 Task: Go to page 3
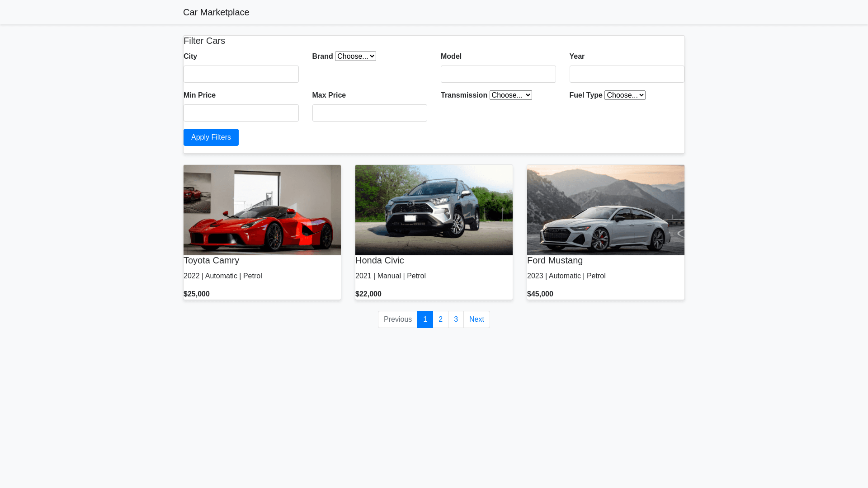click(456, 319)
